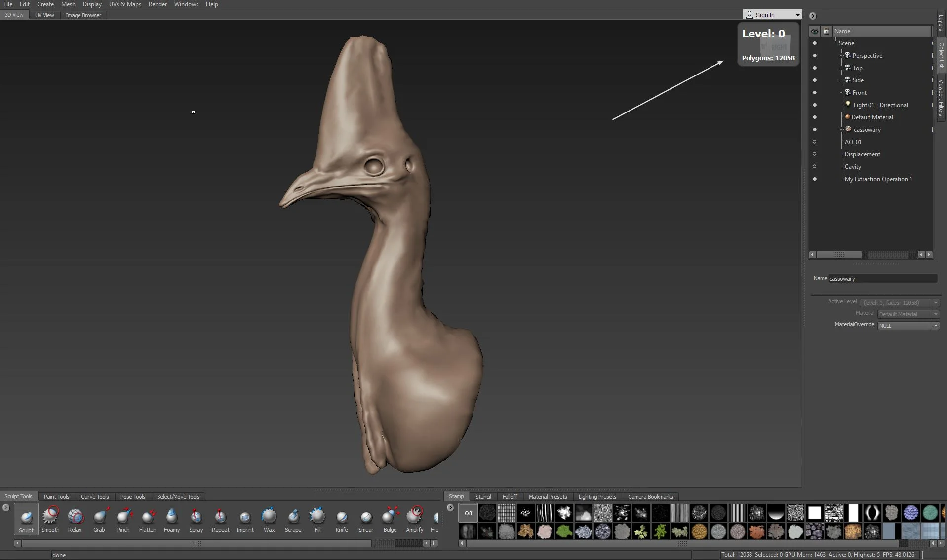
Task: Open the UVs & Maps menu
Action: (x=125, y=4)
